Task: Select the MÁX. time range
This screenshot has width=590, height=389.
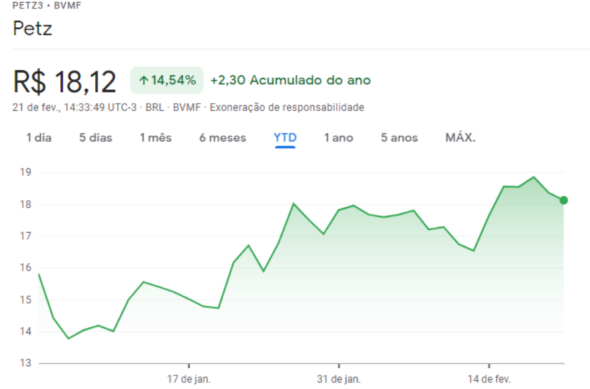Action: tap(460, 138)
